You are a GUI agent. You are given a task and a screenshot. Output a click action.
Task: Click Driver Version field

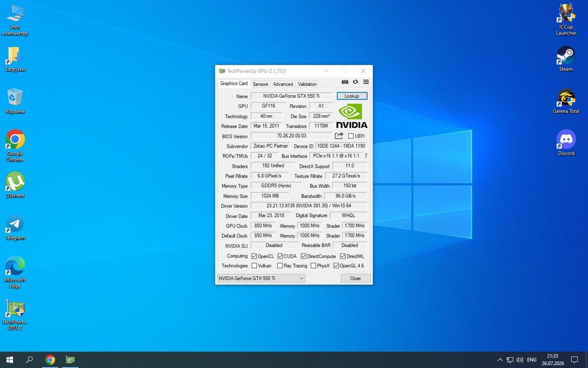309,205
